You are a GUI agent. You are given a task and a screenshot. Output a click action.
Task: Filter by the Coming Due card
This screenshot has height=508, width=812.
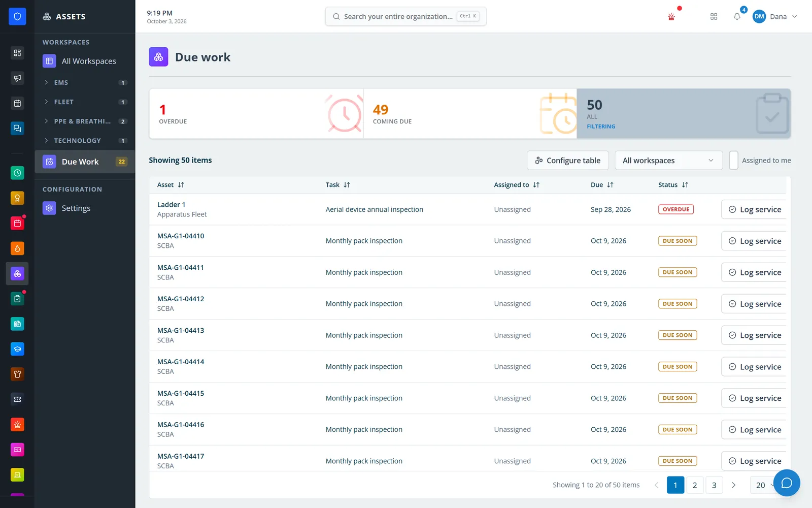pyautogui.click(x=470, y=114)
